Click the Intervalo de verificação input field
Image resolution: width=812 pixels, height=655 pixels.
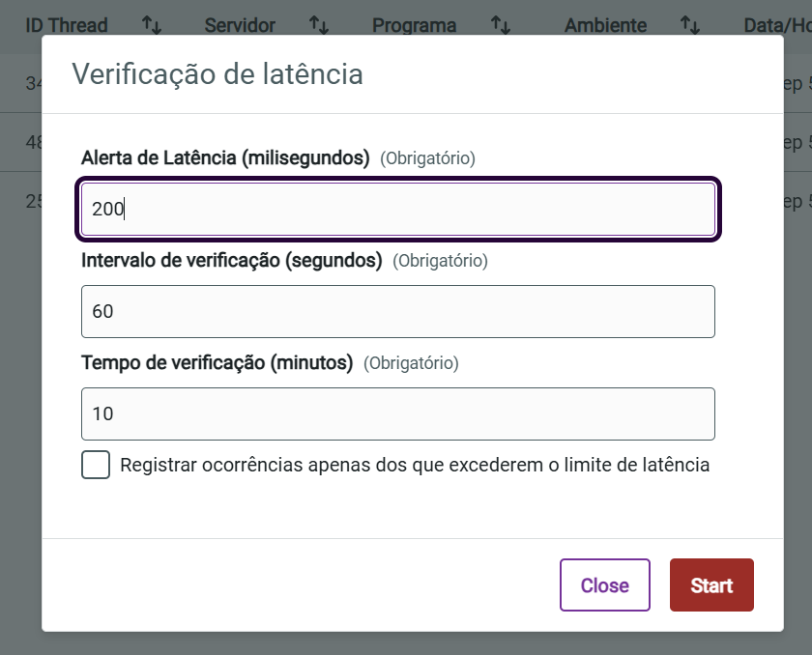[398, 311]
